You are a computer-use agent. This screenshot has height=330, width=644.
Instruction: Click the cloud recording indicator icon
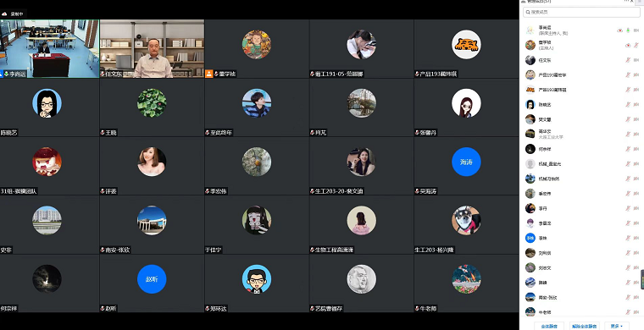point(4,14)
